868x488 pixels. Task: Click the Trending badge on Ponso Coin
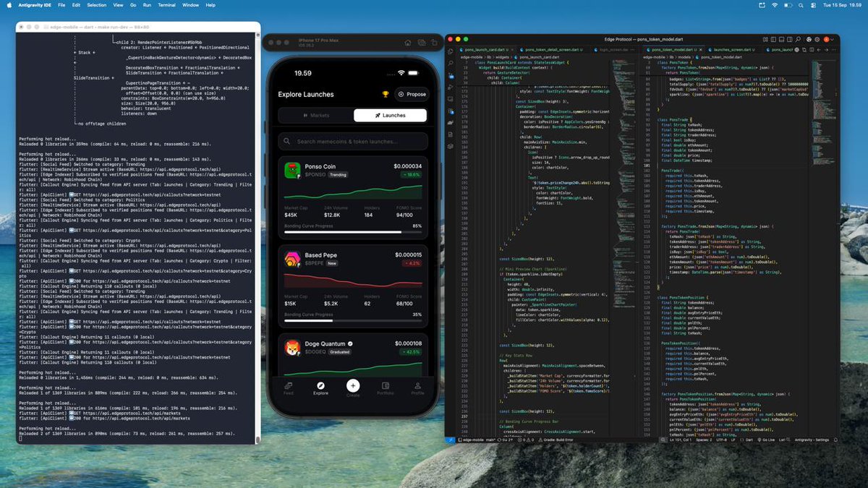pyautogui.click(x=338, y=175)
